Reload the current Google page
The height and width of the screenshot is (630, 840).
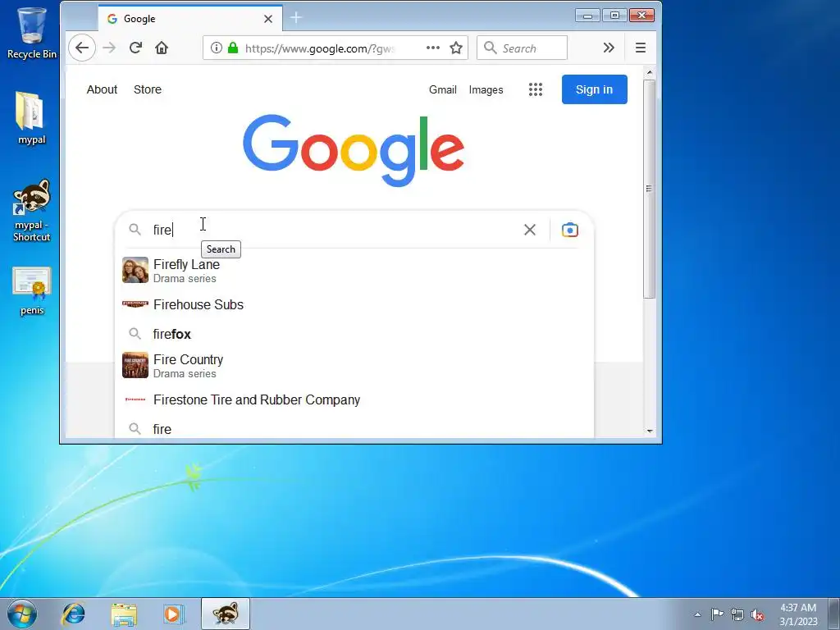pyautogui.click(x=135, y=48)
